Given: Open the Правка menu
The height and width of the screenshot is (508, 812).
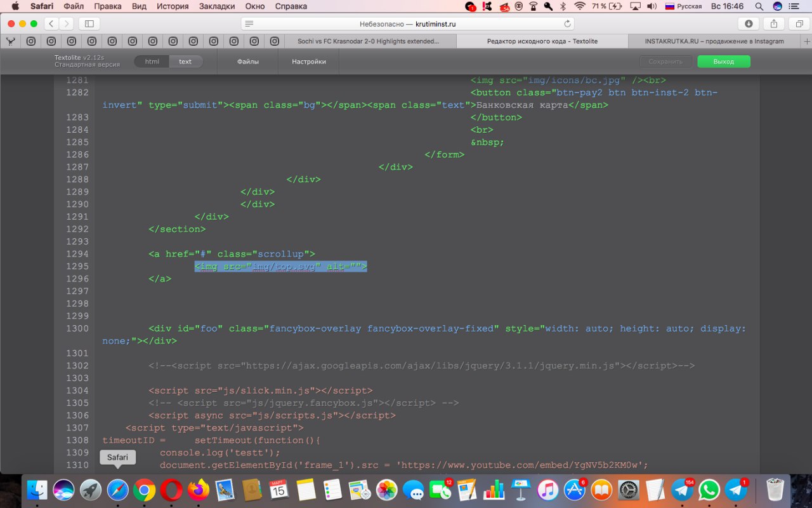Looking at the screenshot, I should point(108,6).
